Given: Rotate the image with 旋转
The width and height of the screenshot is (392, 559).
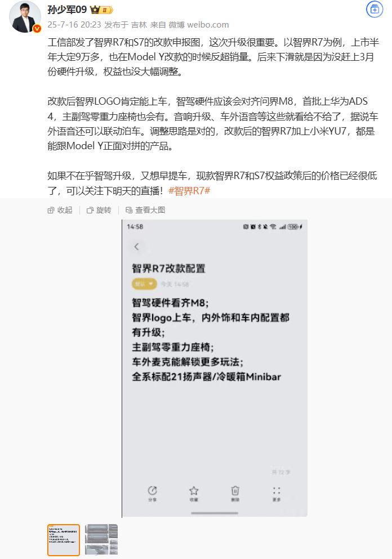Looking at the screenshot, I should 99,210.
